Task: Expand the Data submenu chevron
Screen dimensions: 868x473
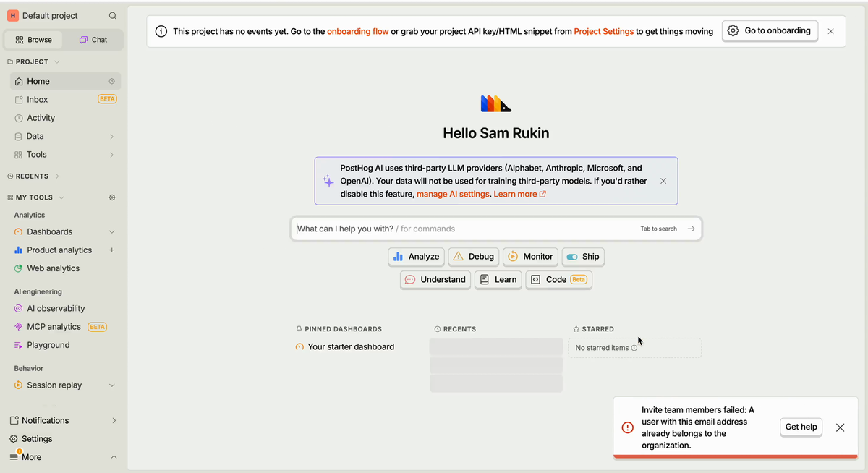Action: tap(111, 137)
